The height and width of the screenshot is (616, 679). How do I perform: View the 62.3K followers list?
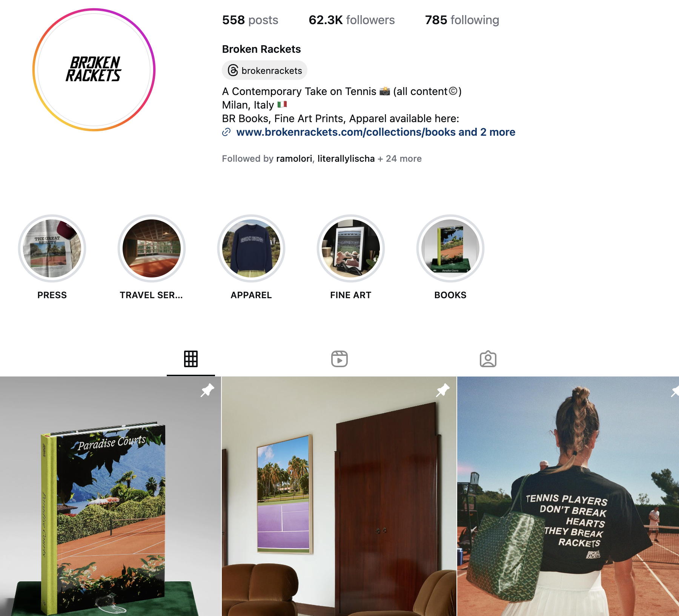352,20
